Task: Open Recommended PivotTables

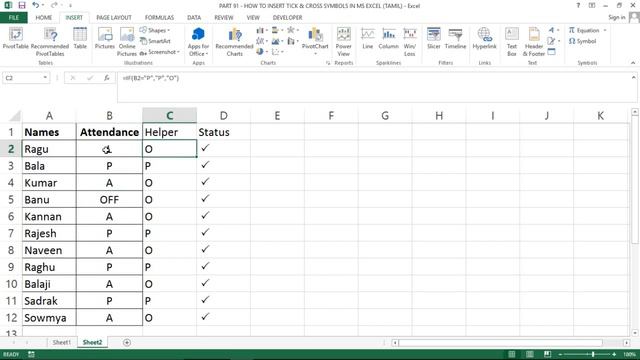Action: point(50,42)
